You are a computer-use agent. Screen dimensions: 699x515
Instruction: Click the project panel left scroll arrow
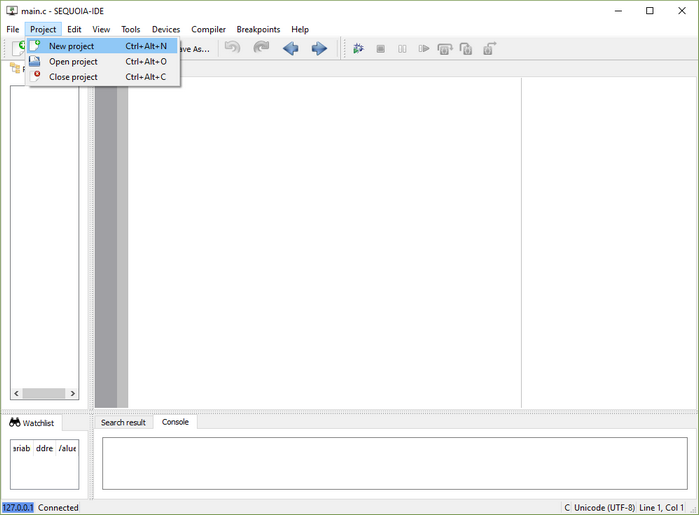pyautogui.click(x=16, y=393)
